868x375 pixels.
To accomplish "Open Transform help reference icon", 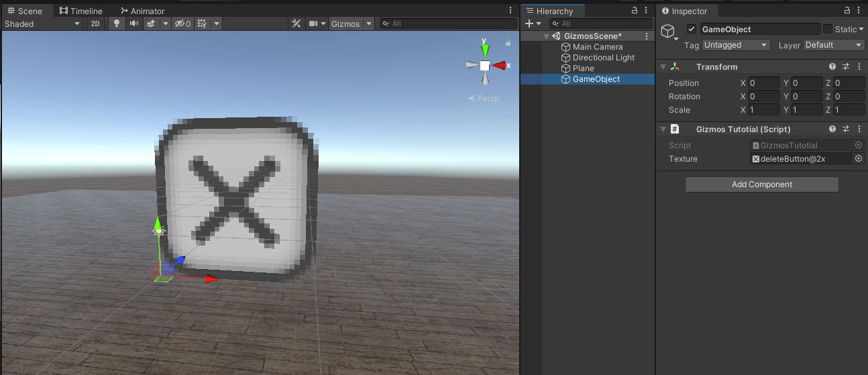I will pyautogui.click(x=832, y=67).
